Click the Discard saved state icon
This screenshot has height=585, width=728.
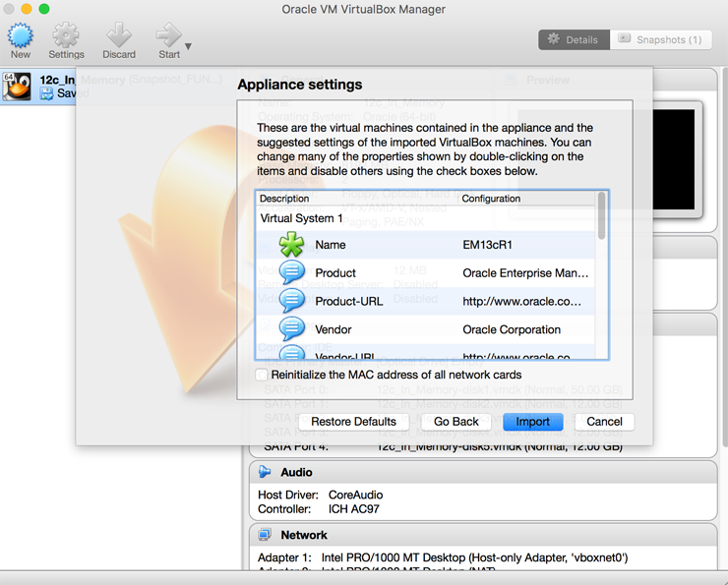point(119,34)
